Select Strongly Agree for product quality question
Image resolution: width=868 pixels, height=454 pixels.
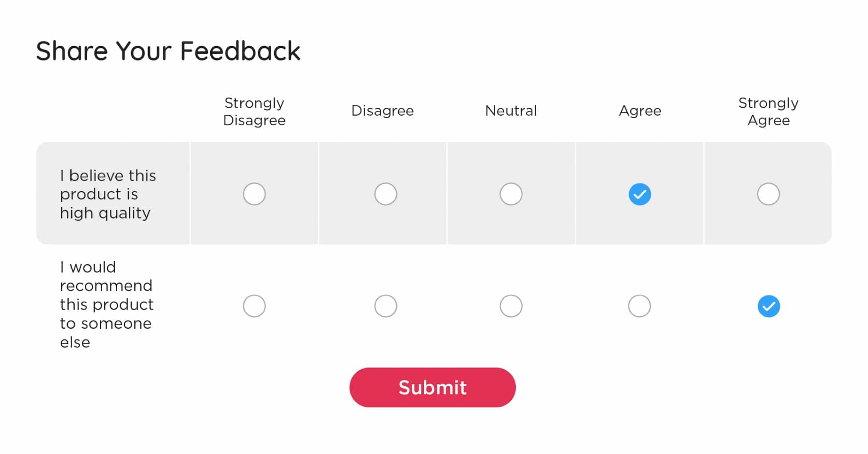[768, 194]
